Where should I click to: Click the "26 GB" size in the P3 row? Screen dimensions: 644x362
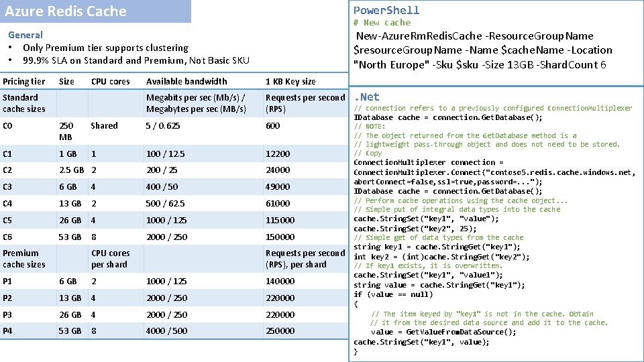[70, 315]
